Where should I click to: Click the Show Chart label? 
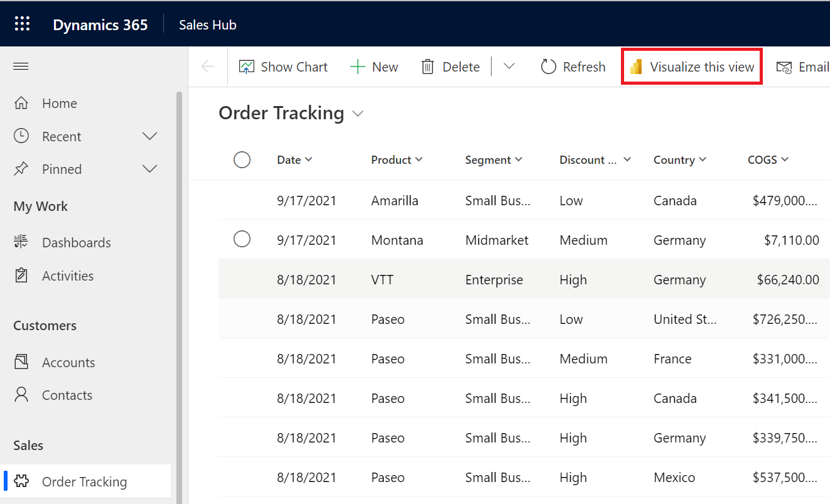click(x=294, y=67)
